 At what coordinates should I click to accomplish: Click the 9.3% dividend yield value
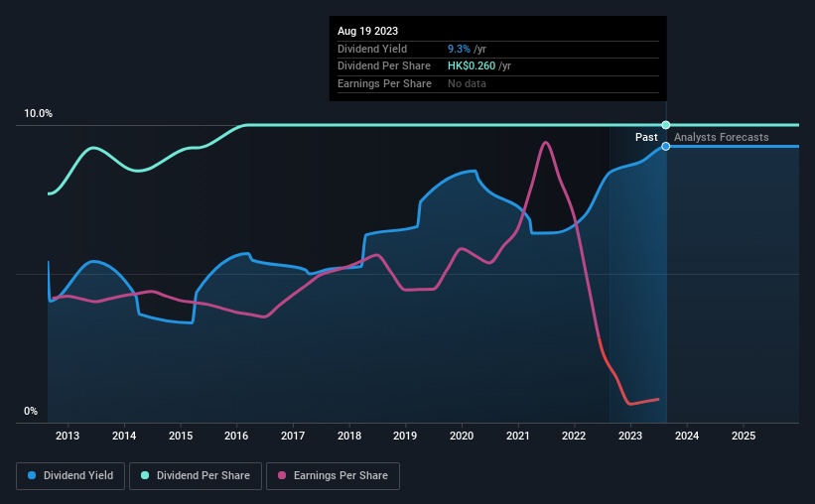(459, 49)
